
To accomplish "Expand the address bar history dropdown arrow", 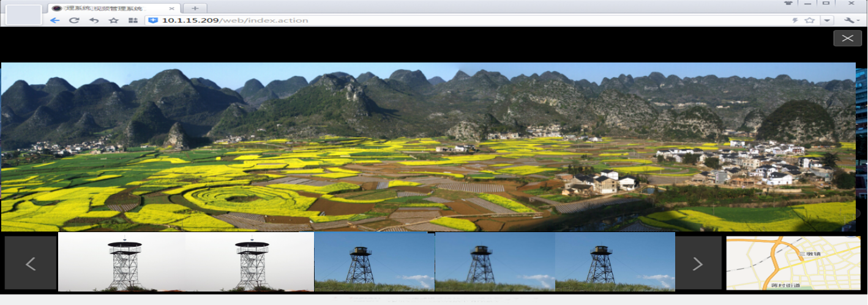I will tap(828, 20).
